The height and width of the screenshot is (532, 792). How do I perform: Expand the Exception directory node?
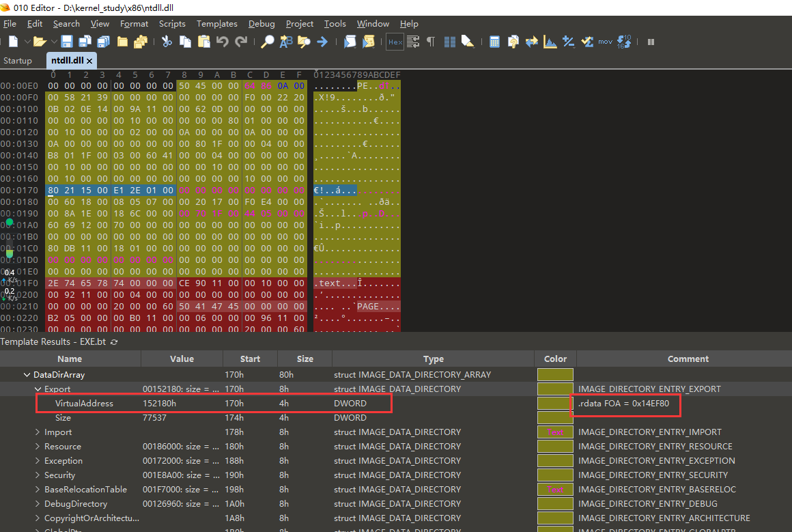click(38, 461)
